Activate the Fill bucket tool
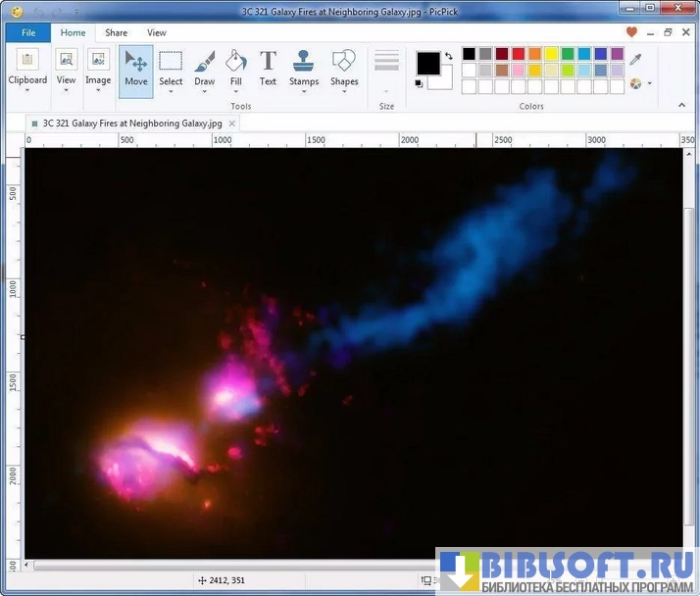Image resolution: width=700 pixels, height=596 pixels. point(236,70)
